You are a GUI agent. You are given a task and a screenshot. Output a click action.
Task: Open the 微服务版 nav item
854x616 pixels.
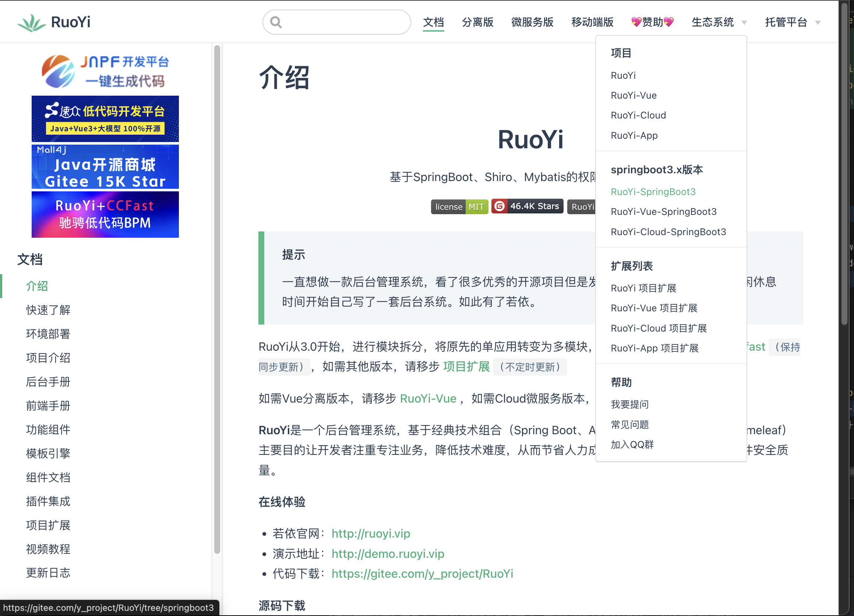point(532,22)
